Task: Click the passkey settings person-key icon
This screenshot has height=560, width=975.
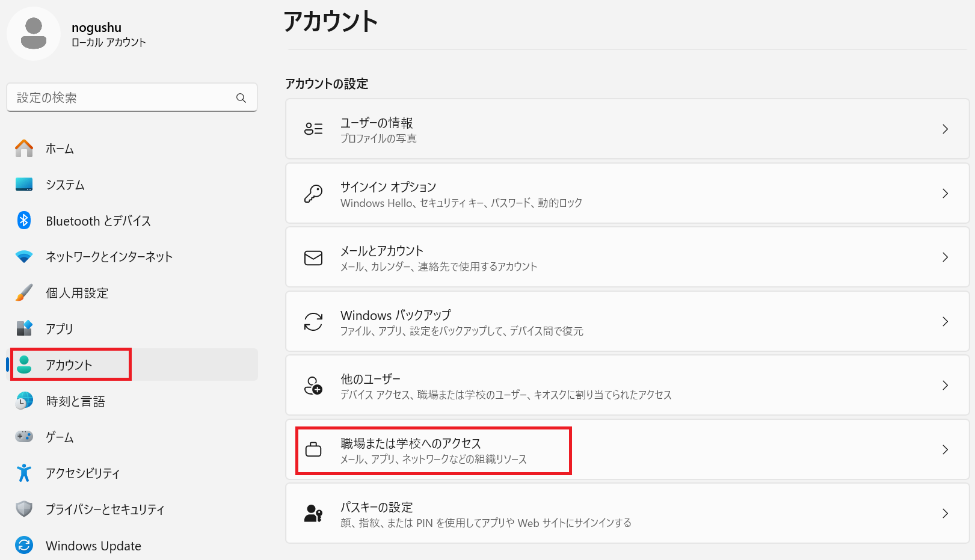Action: [313, 513]
